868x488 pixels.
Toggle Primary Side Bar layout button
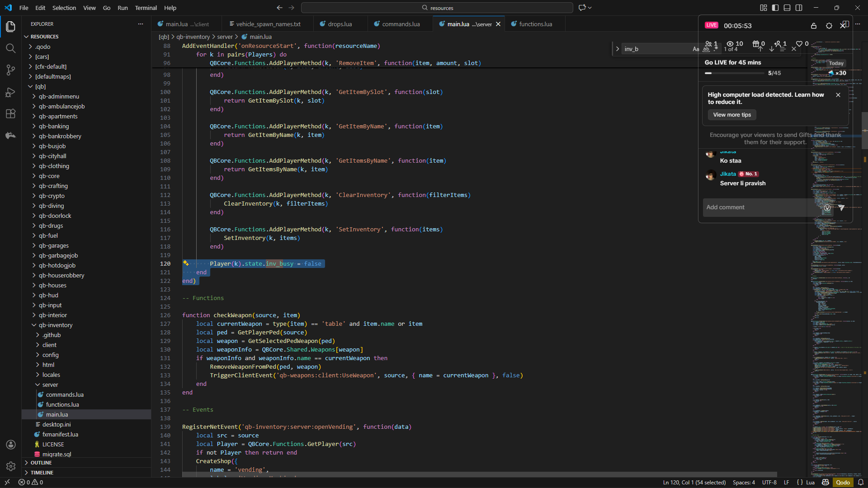(775, 8)
